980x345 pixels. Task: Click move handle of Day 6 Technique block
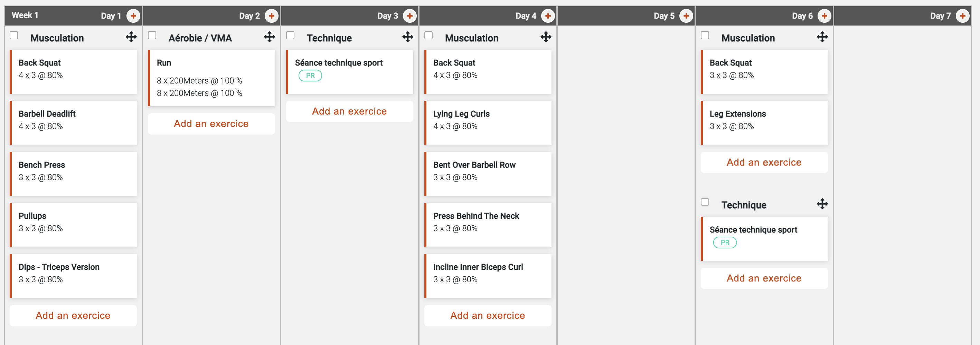[822, 204]
